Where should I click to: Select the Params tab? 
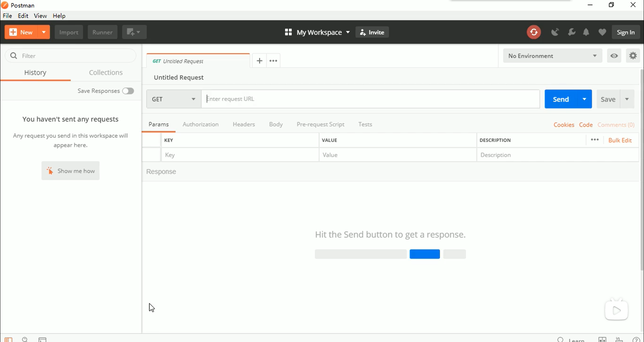tap(159, 124)
